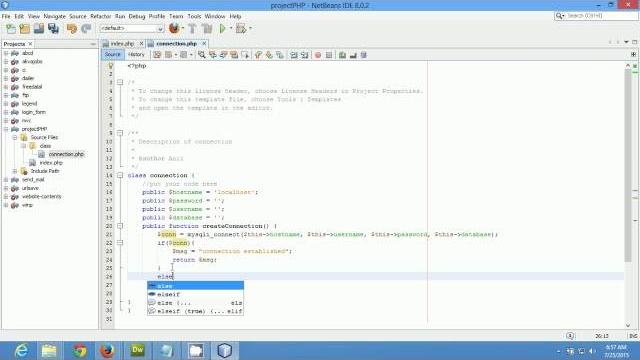
Task: Switch to Source view button
Action: click(x=112, y=55)
